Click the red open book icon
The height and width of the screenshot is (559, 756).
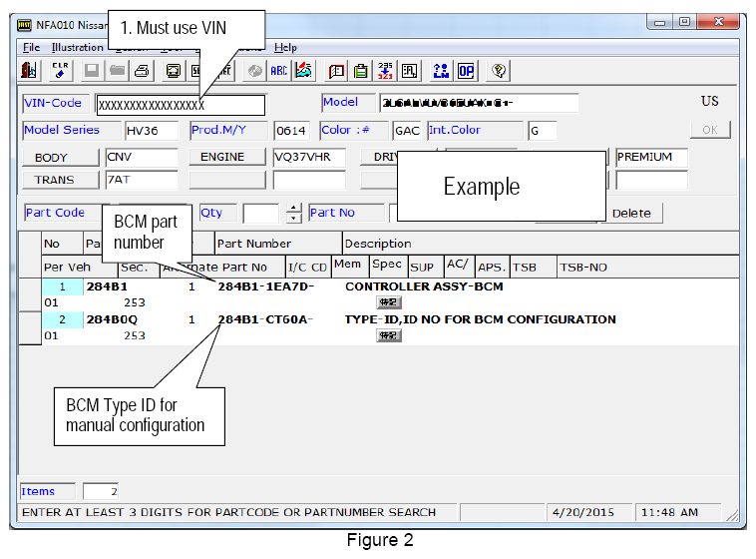click(336, 71)
